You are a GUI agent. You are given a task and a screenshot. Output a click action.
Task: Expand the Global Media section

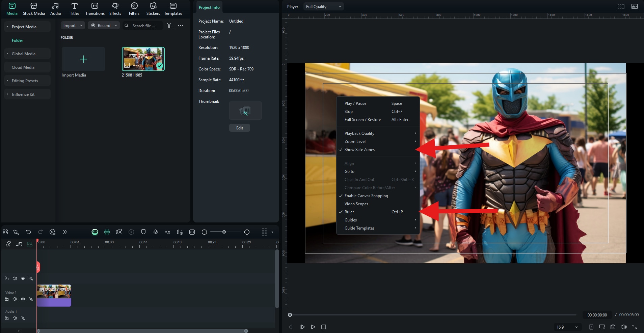click(7, 54)
